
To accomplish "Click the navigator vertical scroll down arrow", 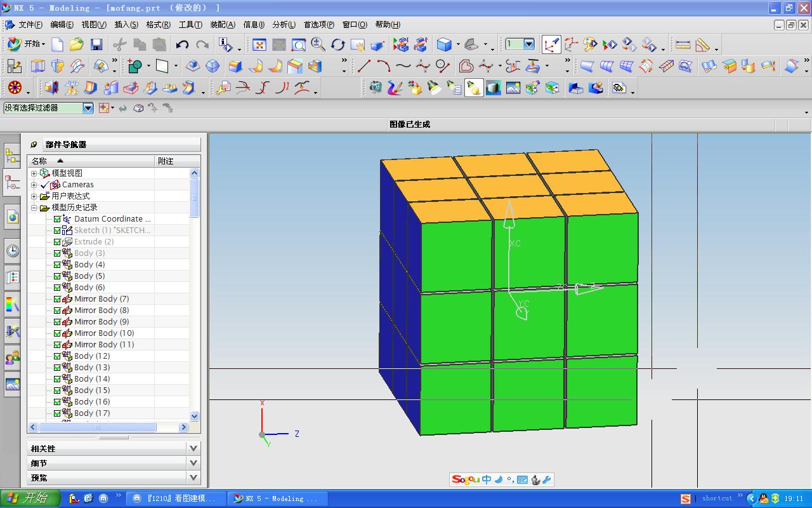I will [x=195, y=417].
